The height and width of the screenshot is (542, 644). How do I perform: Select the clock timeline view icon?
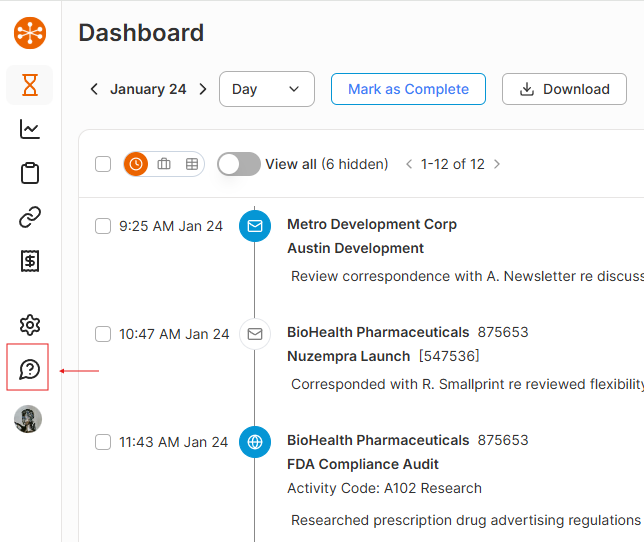tap(136, 164)
